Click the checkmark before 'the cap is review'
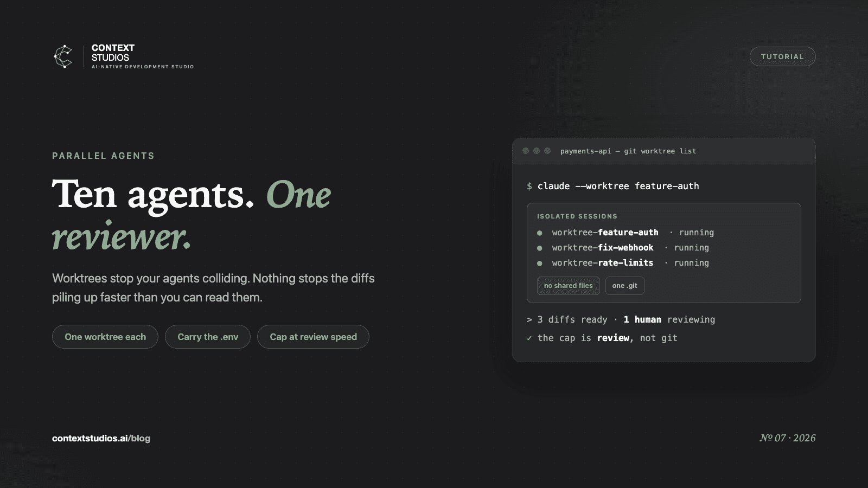868x488 pixels. (x=529, y=338)
